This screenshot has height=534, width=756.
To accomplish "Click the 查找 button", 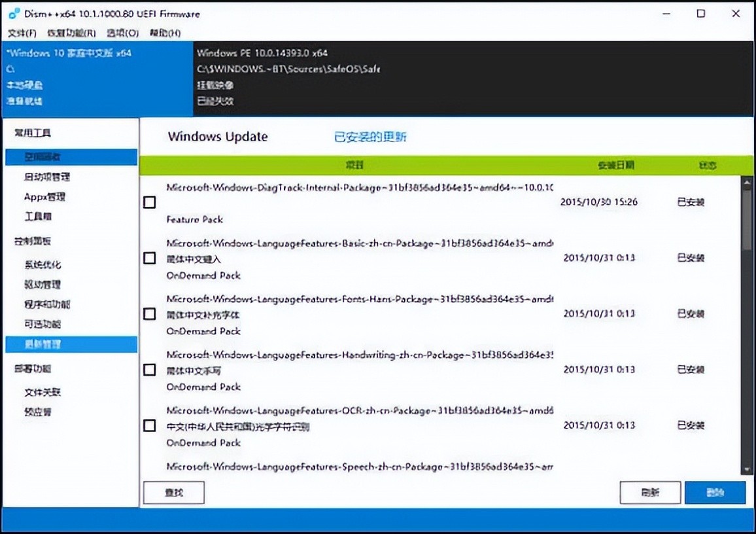I will pyautogui.click(x=173, y=493).
